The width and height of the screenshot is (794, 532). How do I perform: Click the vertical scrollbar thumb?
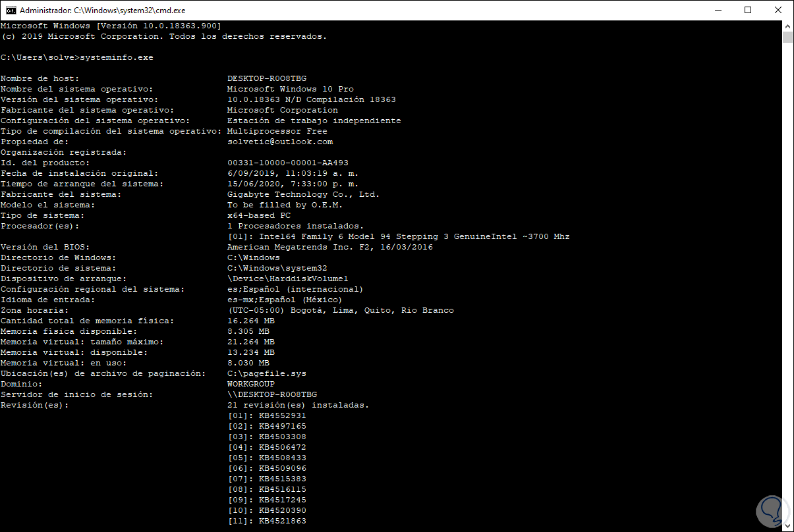point(787,37)
